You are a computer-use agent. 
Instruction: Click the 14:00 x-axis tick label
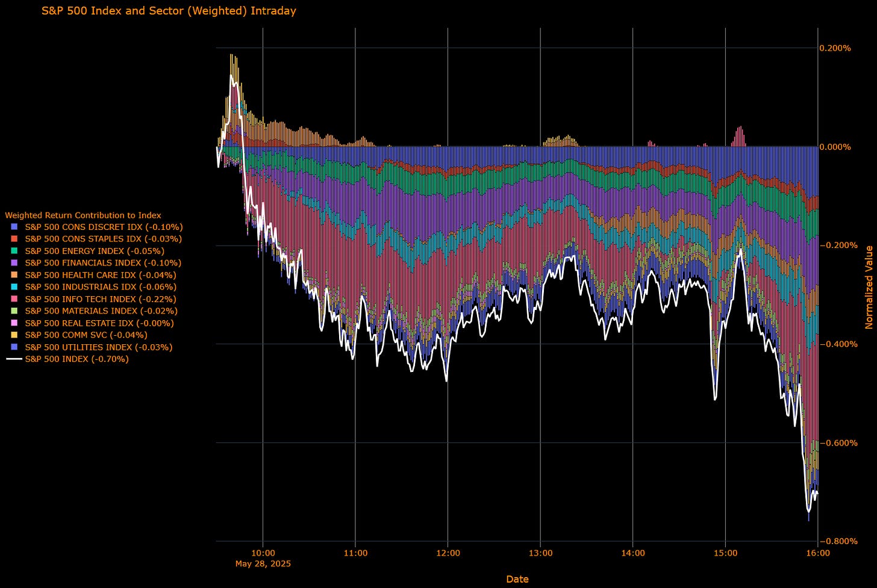(x=632, y=552)
